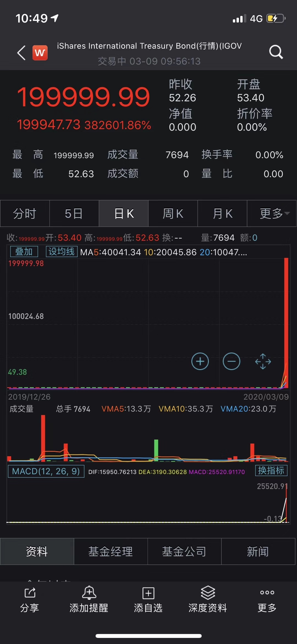
Task: Open 深度资料 layers icon
Action: point(208,592)
